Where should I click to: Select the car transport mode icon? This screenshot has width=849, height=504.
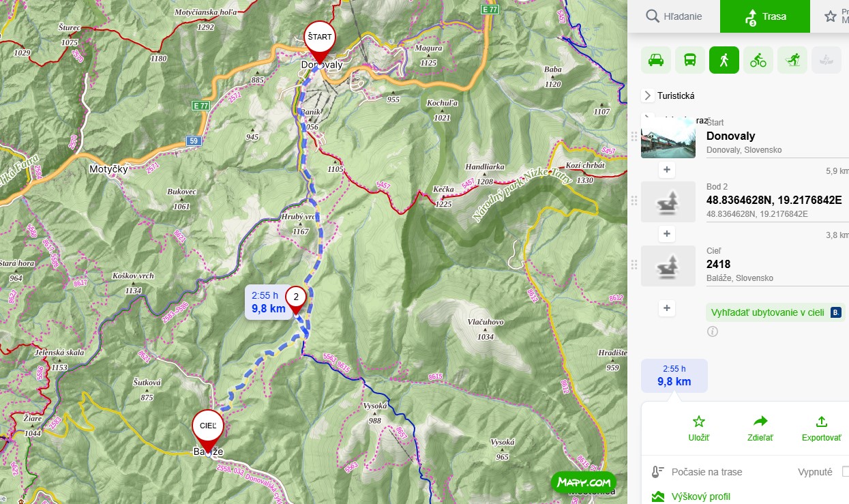tap(656, 60)
